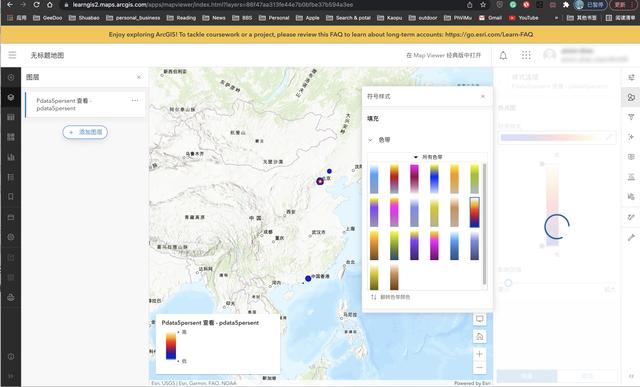640x387 pixels.
Task: Pick the tan brown ramp in second row
Action: tap(454, 212)
